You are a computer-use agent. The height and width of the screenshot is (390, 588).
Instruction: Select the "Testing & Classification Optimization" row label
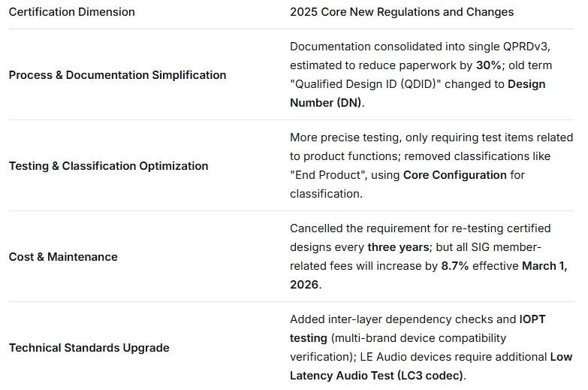[x=108, y=166]
